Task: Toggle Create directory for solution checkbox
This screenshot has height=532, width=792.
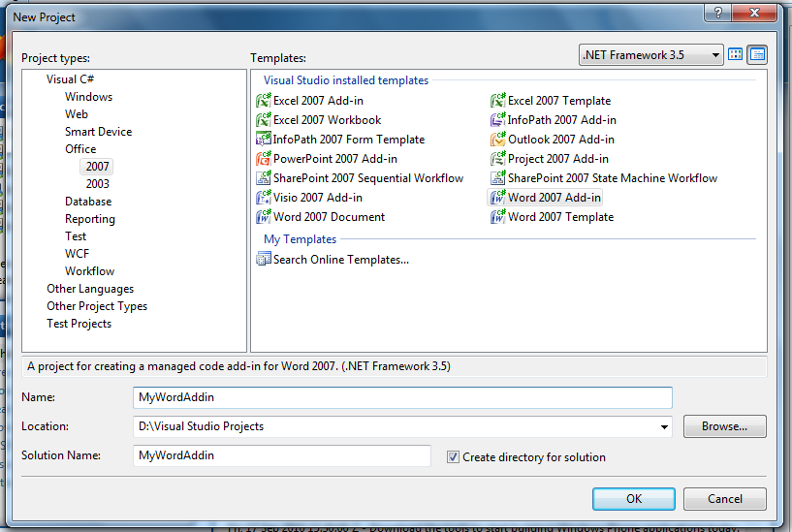Action: point(453,456)
